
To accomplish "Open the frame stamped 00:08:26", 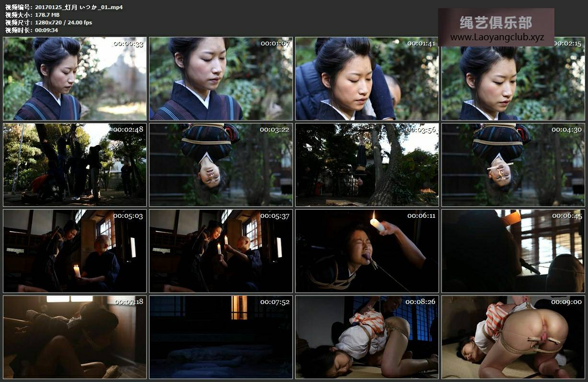I will pos(367,337).
